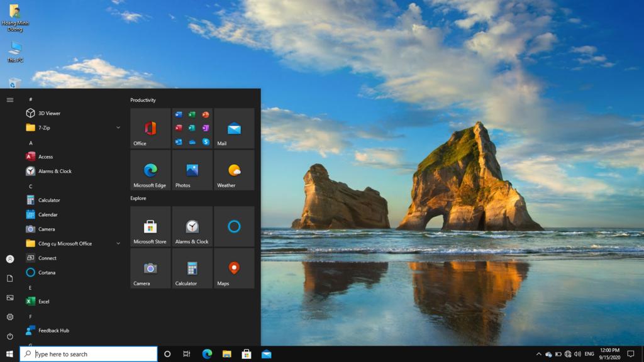Click the taskbar search box
The height and width of the screenshot is (362, 644).
(x=89, y=354)
